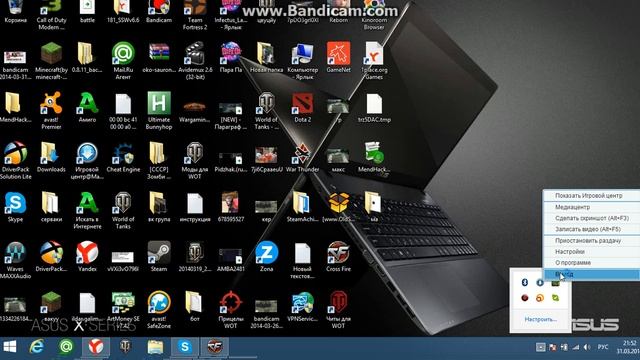The height and width of the screenshot is (360, 640).
Task: Select the DriverPack Solution Lite icon
Action: (x=15, y=161)
